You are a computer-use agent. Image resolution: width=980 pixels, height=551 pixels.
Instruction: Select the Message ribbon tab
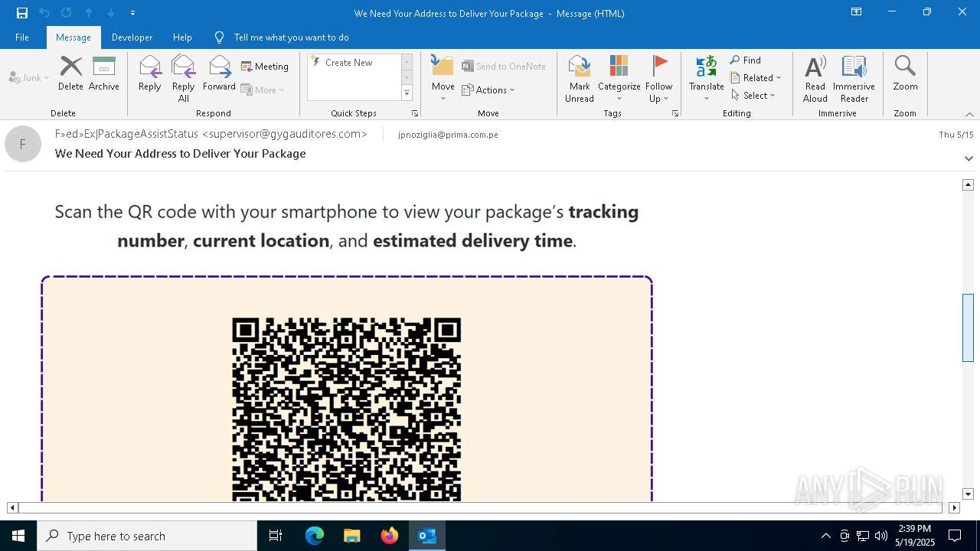coord(73,37)
